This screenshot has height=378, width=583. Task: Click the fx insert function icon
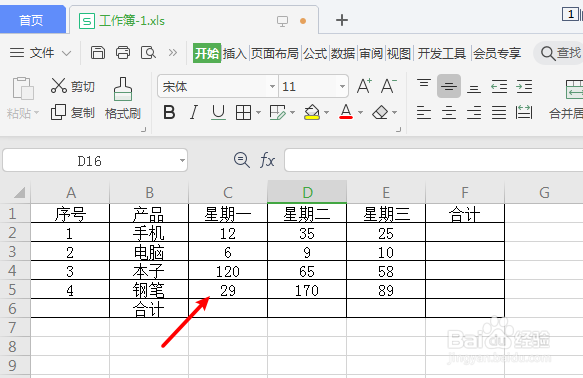[x=267, y=161]
